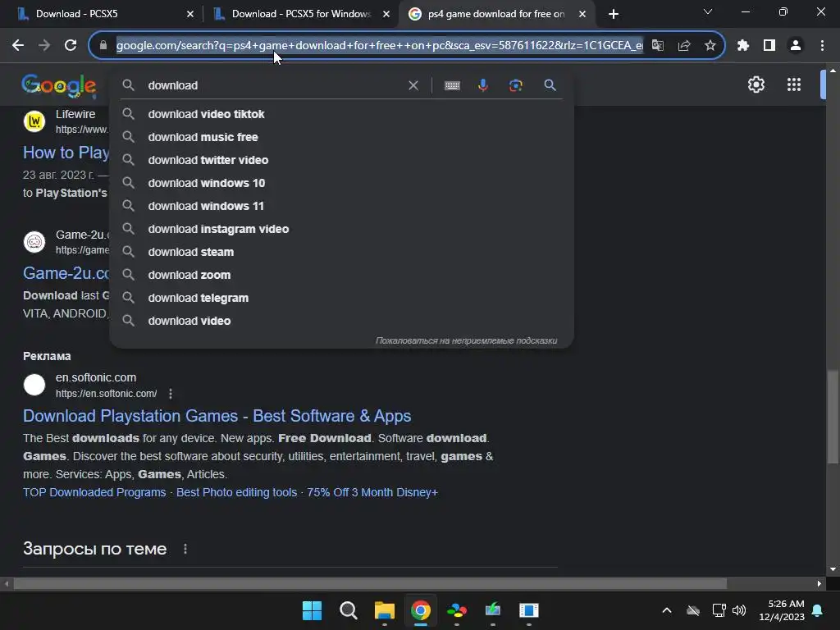
Task: Reload the current page
Action: pos(71,46)
